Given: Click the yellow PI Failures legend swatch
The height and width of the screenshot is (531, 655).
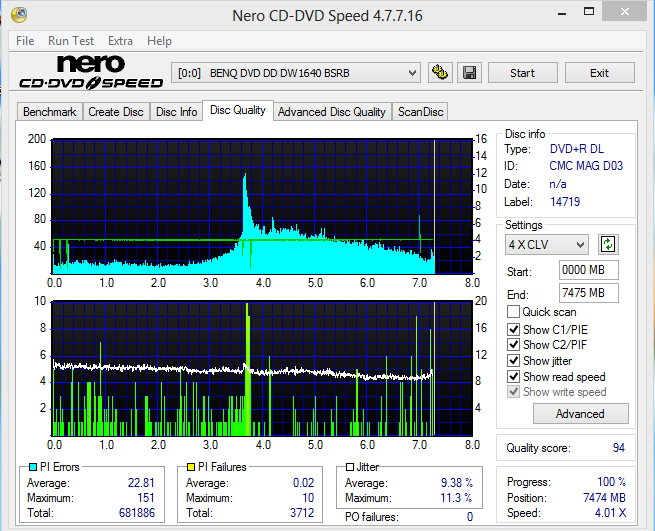Looking at the screenshot, I should (191, 467).
